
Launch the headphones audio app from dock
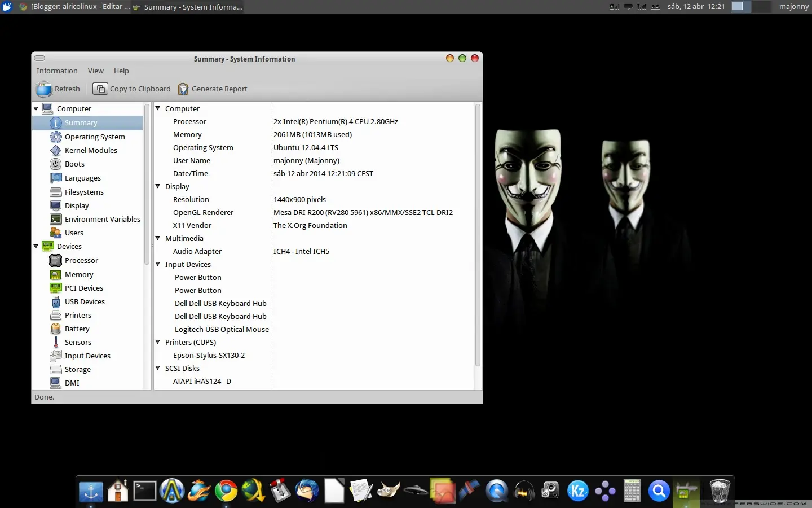click(524, 491)
